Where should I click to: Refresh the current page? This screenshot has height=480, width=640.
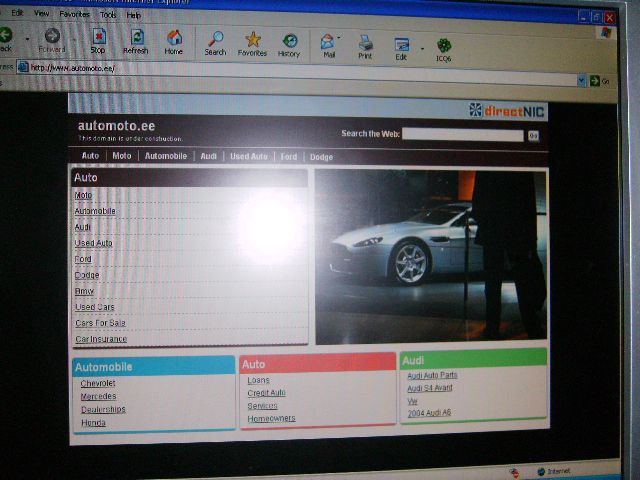[x=135, y=40]
